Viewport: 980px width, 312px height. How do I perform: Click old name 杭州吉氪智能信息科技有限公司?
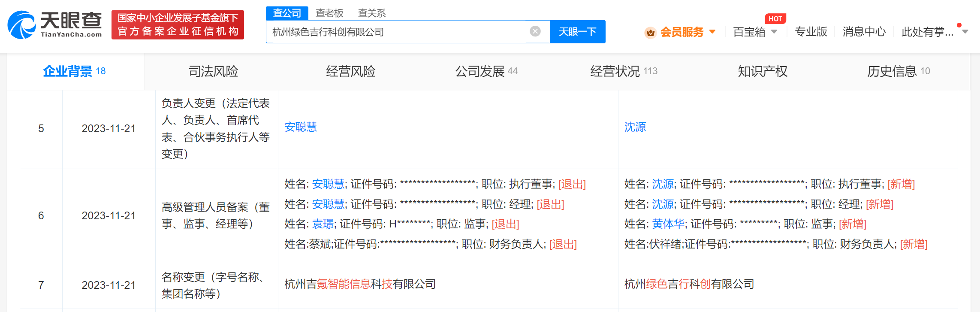[x=360, y=284]
